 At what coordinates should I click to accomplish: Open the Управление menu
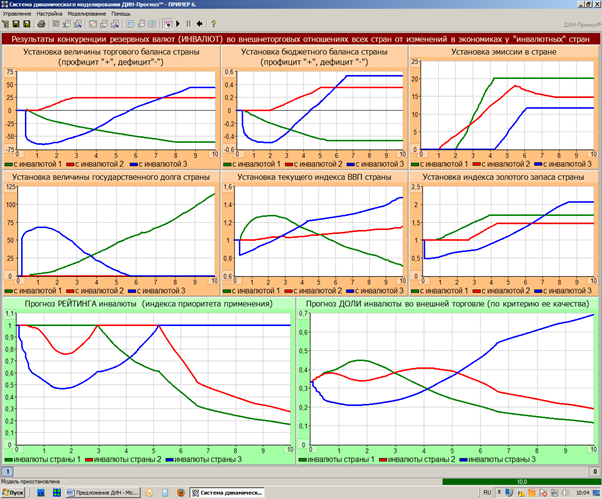(17, 14)
